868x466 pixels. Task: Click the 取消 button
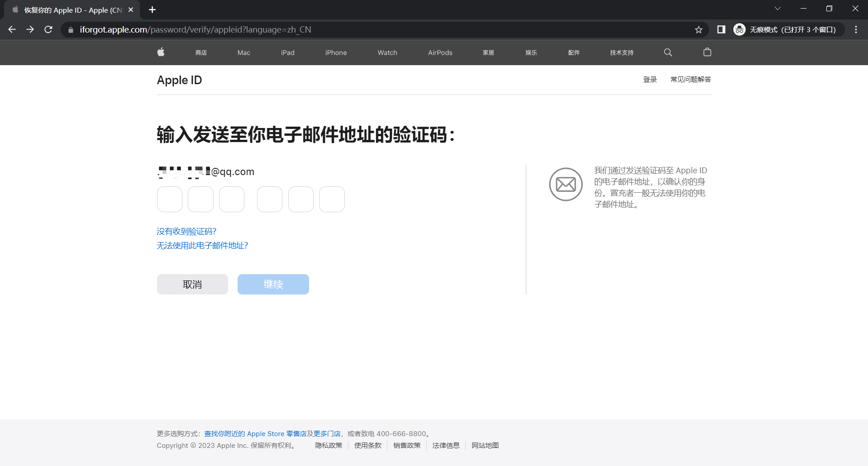pyautogui.click(x=192, y=284)
